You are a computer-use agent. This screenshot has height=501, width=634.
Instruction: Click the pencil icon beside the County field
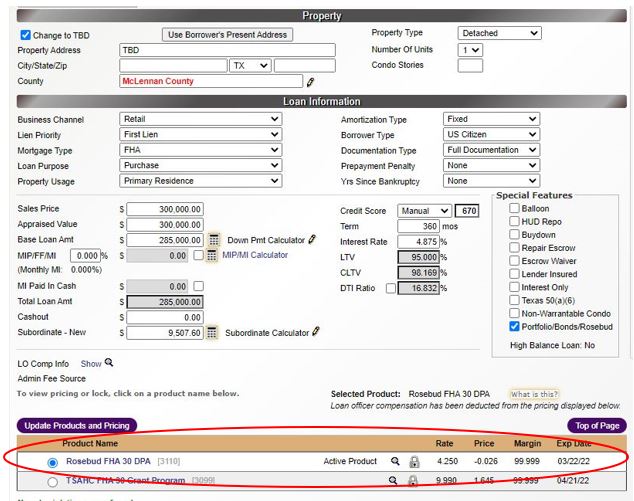coord(310,81)
